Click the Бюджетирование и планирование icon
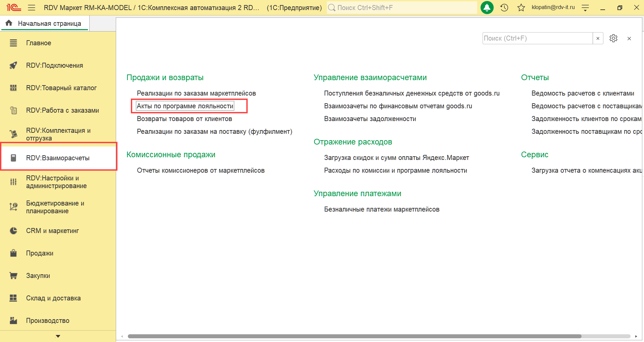The width and height of the screenshot is (644, 342). [13, 207]
